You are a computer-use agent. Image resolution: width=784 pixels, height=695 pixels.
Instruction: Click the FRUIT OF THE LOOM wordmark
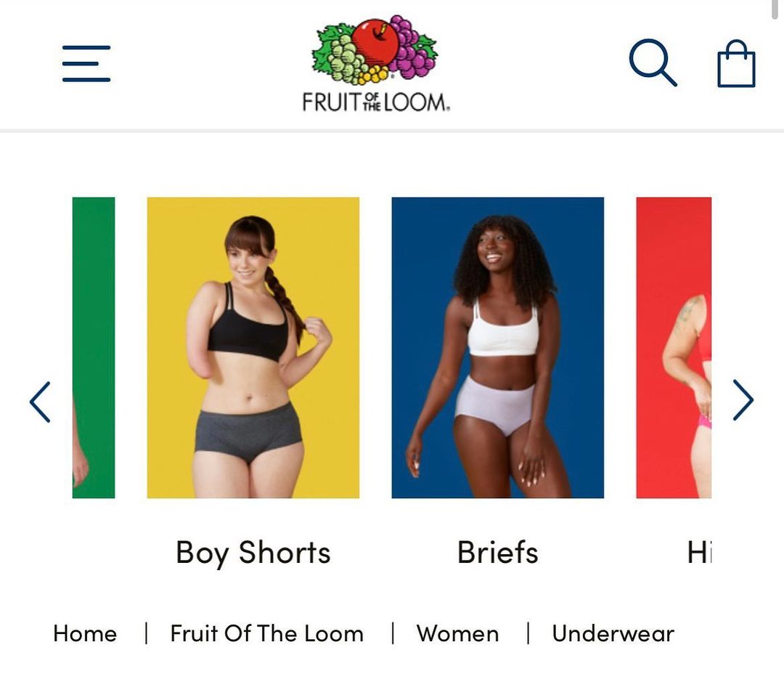click(x=376, y=102)
